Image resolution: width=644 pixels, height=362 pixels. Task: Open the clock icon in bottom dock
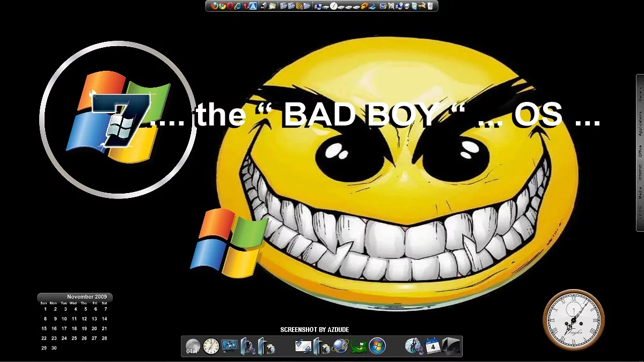(211, 346)
